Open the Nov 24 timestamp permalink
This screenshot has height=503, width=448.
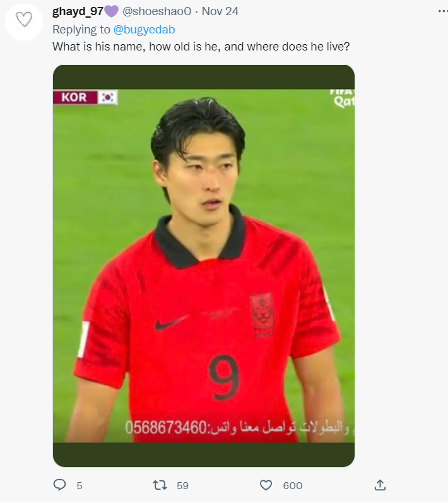(220, 11)
